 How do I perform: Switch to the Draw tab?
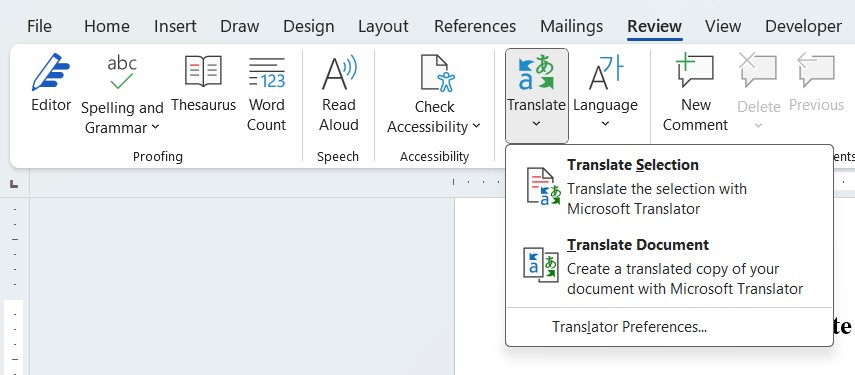(239, 26)
